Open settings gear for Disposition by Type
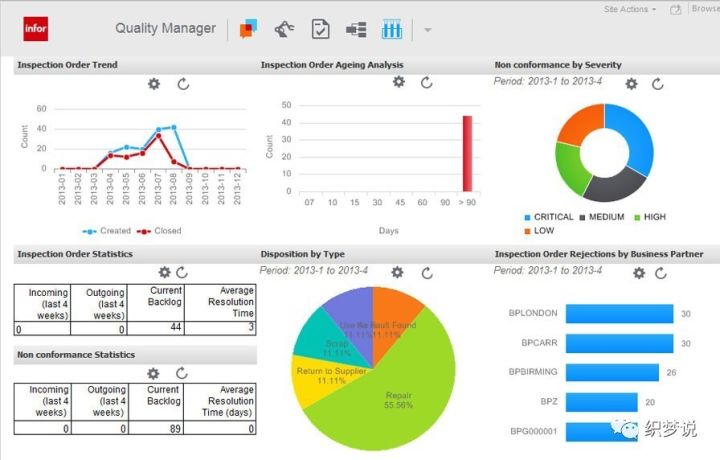Image resolution: width=720 pixels, height=460 pixels. 397,272
